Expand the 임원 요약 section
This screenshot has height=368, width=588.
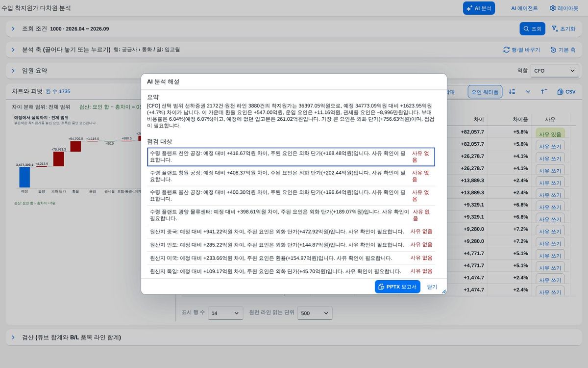(x=13, y=71)
